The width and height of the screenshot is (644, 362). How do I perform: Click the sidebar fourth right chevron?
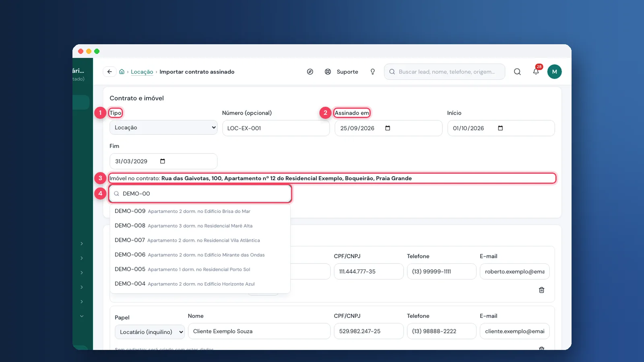(x=82, y=287)
